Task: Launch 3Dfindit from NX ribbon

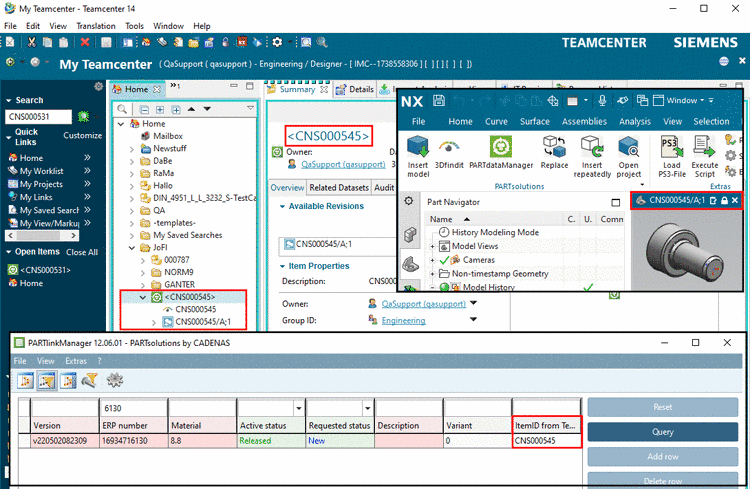Action: pos(449,153)
